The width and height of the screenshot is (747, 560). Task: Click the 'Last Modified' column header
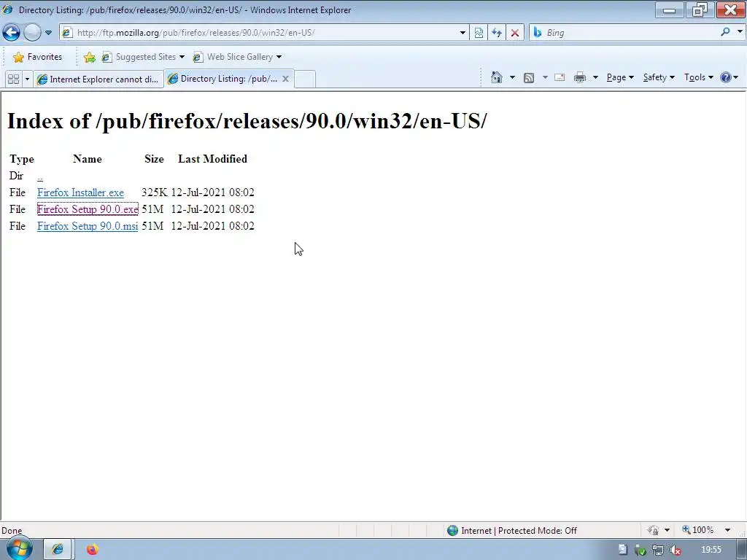coord(212,158)
